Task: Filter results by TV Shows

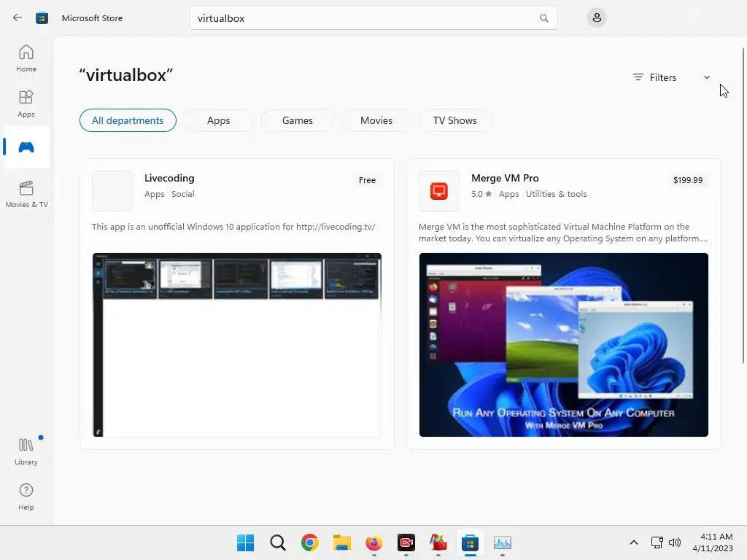Action: [x=455, y=120]
